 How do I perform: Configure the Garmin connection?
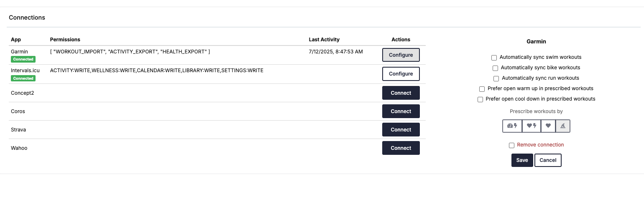[401, 55]
